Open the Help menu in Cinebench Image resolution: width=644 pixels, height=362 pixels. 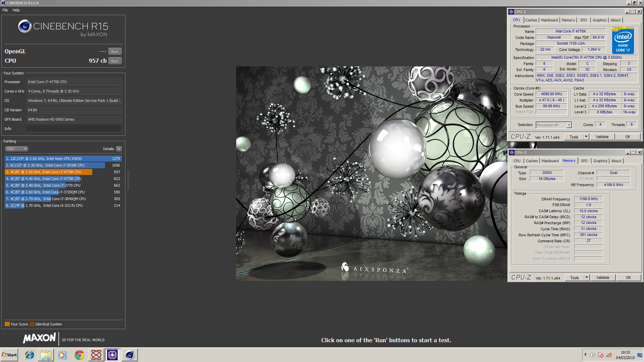click(16, 10)
